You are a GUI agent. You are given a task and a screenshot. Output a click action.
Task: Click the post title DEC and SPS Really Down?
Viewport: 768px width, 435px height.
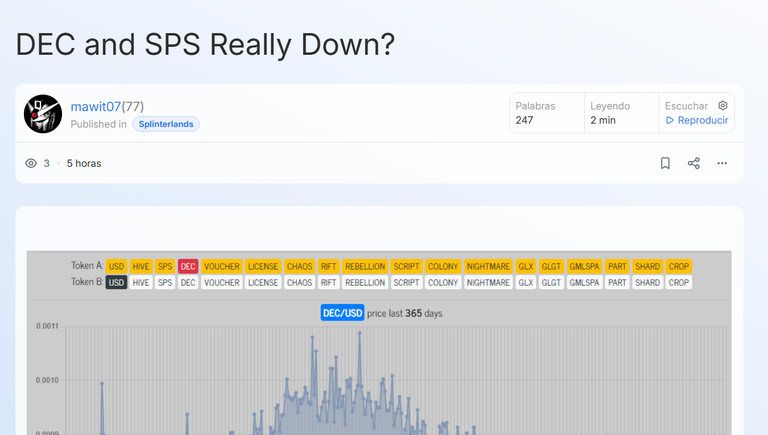tap(205, 45)
